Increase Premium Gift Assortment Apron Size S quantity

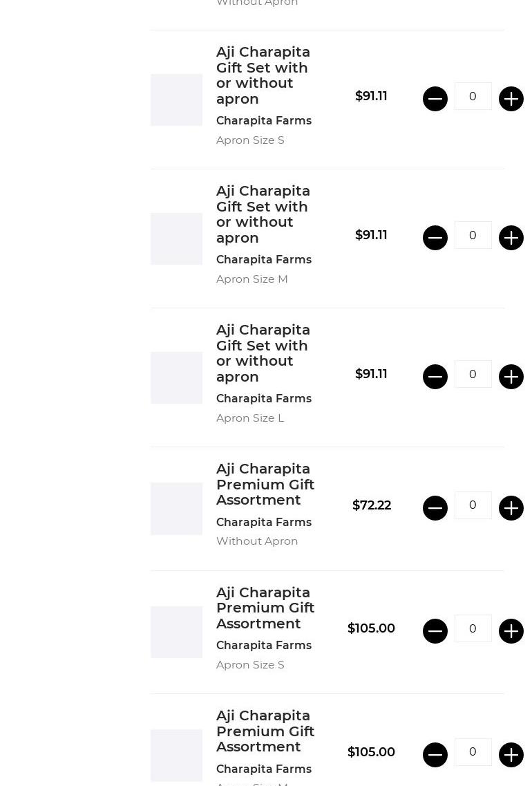pyautogui.click(x=511, y=631)
